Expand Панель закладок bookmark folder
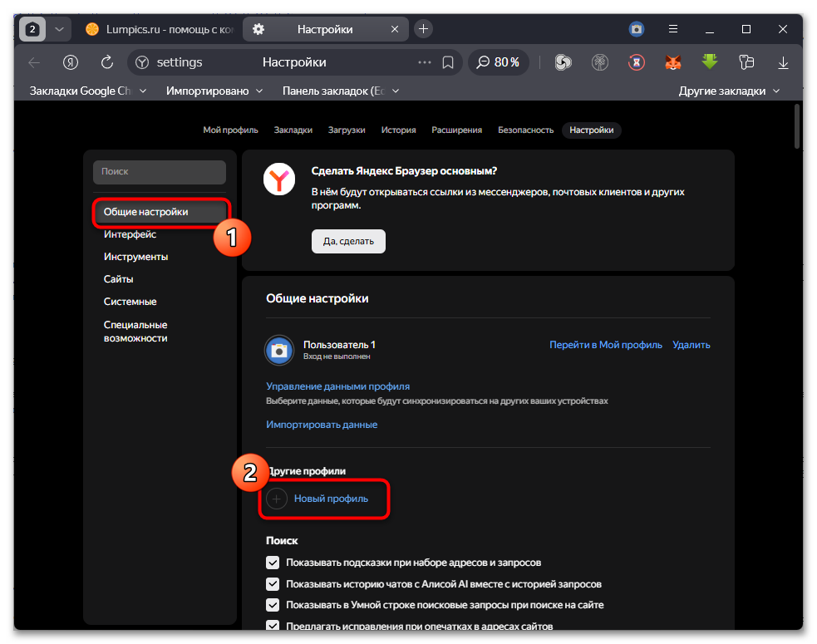Image resolution: width=817 pixels, height=644 pixels. click(x=341, y=91)
